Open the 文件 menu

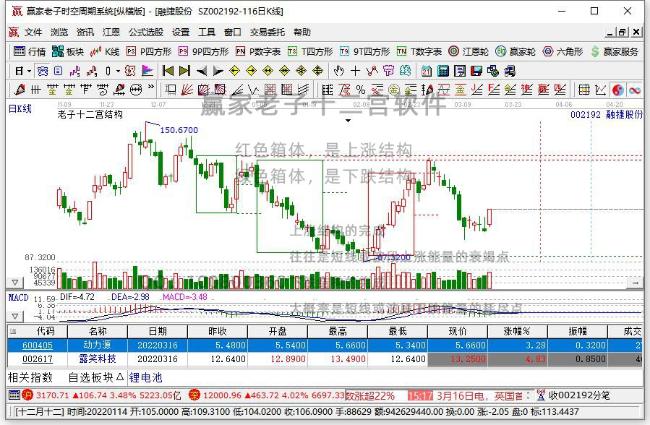[33, 32]
